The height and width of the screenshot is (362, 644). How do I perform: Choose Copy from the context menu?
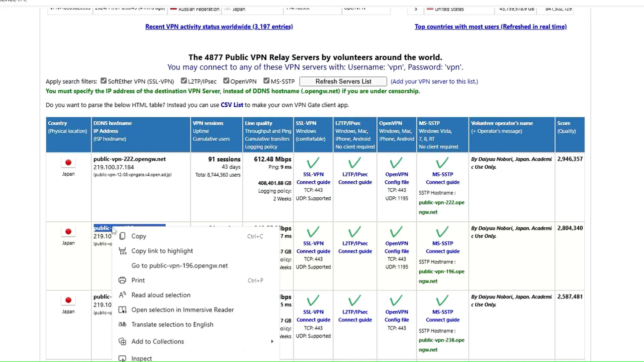196,236
